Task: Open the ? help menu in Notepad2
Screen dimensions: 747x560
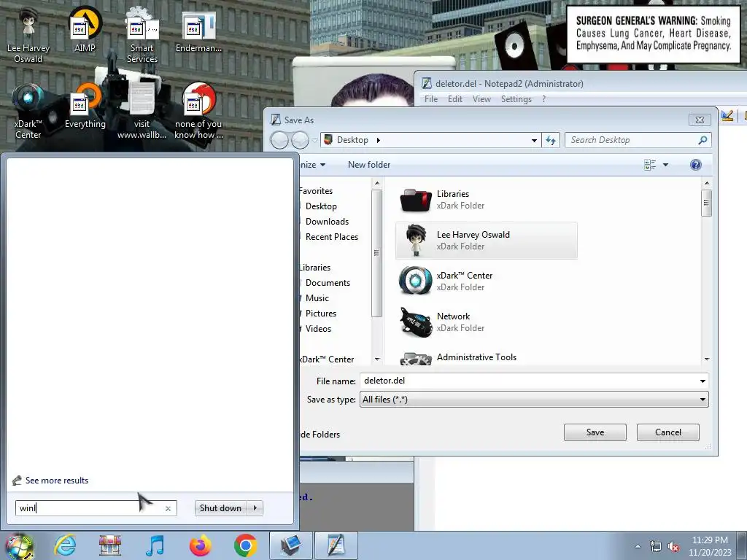Action: tap(543, 99)
